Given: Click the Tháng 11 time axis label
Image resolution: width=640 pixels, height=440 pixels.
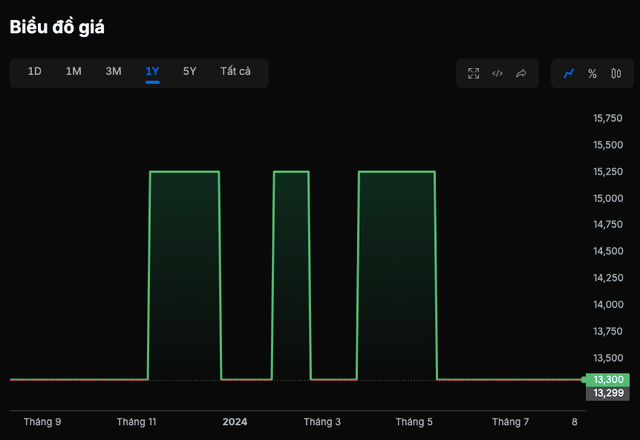Looking at the screenshot, I should tap(136, 422).
